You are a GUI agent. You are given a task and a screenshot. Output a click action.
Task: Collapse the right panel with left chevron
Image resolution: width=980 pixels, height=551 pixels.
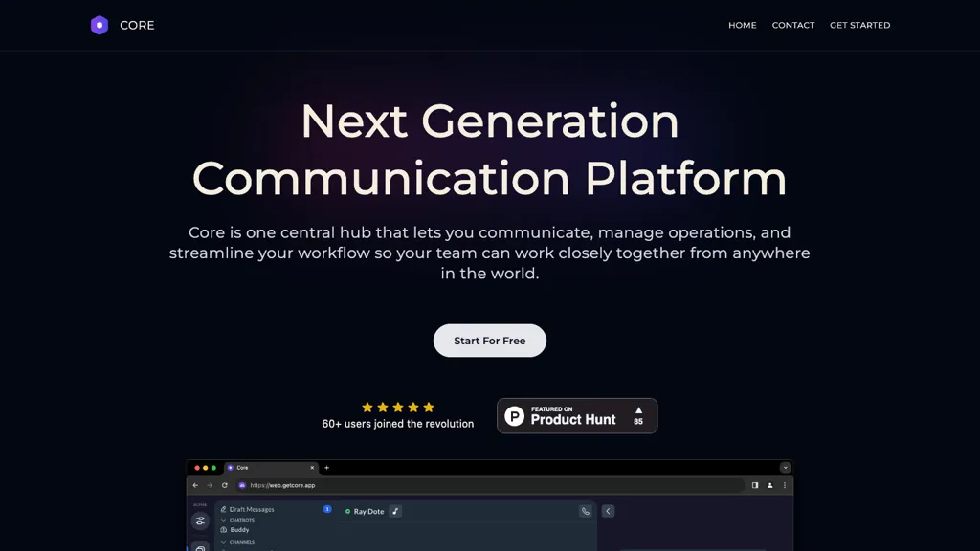608,511
